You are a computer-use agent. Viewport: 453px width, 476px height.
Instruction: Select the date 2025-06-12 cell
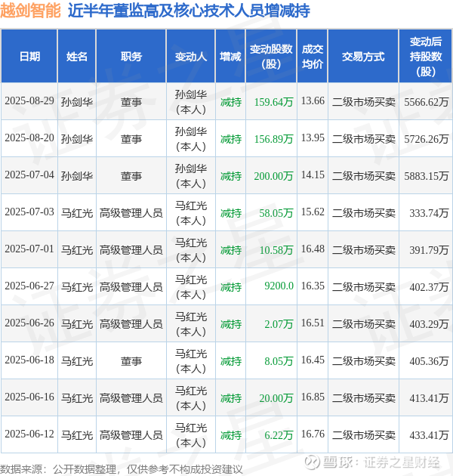pyautogui.click(x=29, y=434)
